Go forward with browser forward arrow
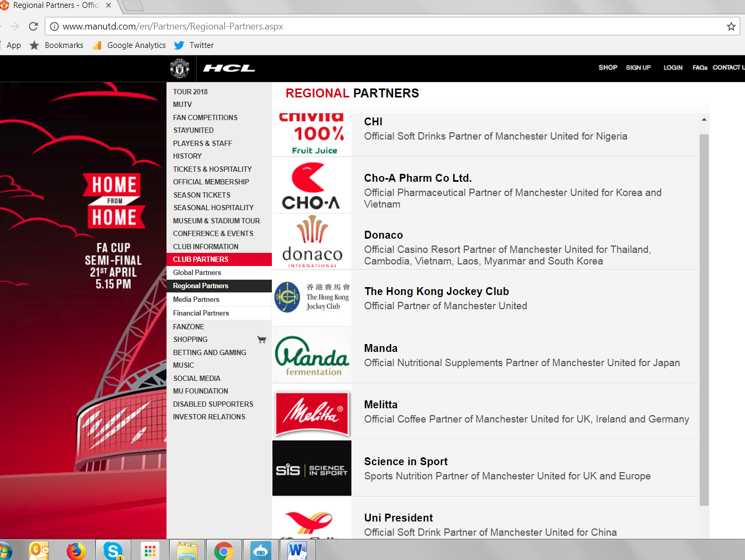745x560 pixels. pos(15,26)
